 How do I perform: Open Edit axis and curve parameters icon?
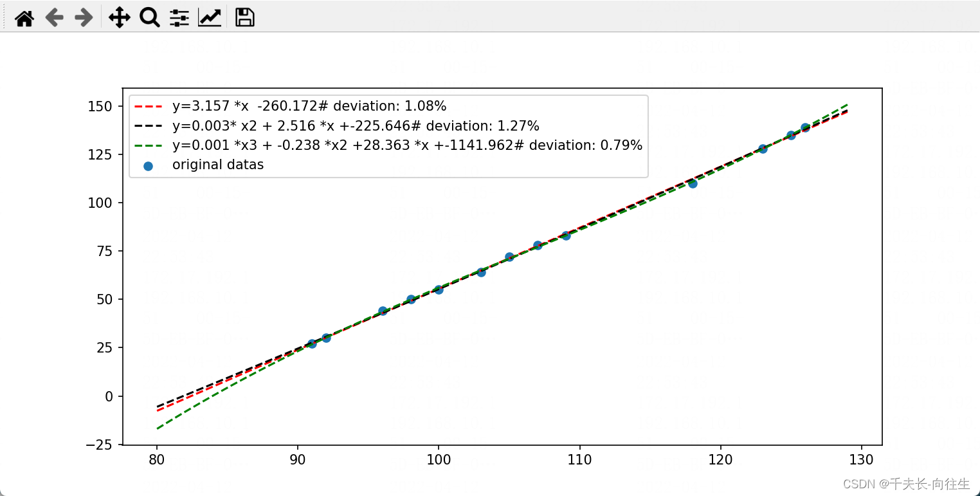tap(210, 17)
